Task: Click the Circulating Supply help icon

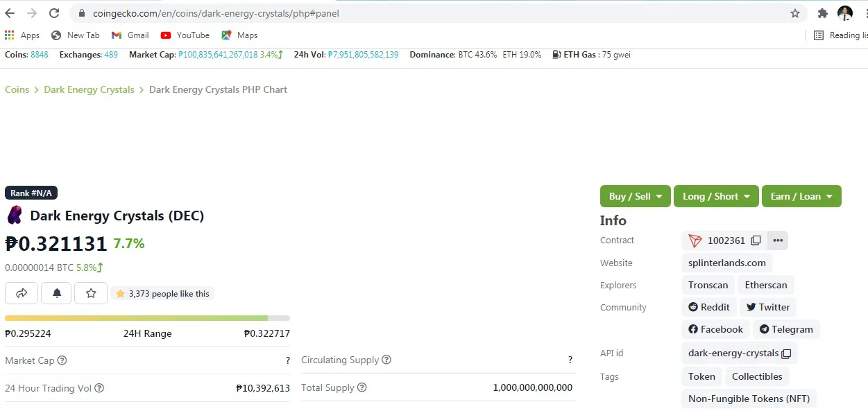Action: [386, 360]
